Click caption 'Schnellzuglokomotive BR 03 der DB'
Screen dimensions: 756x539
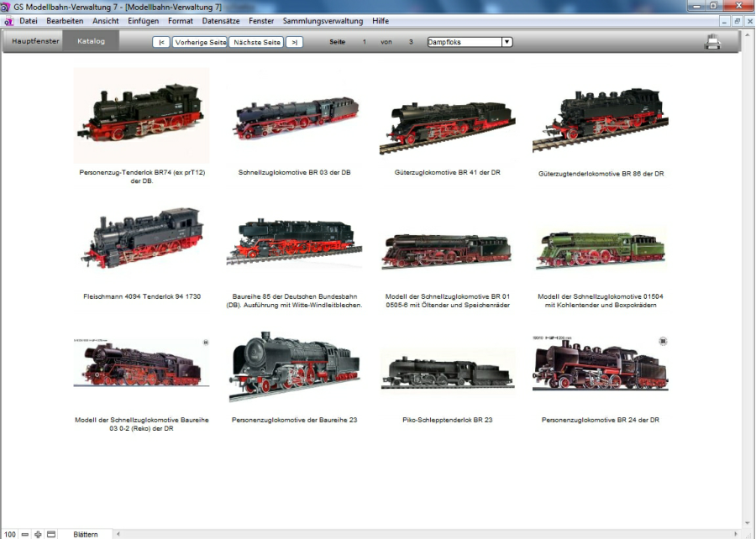coord(294,172)
